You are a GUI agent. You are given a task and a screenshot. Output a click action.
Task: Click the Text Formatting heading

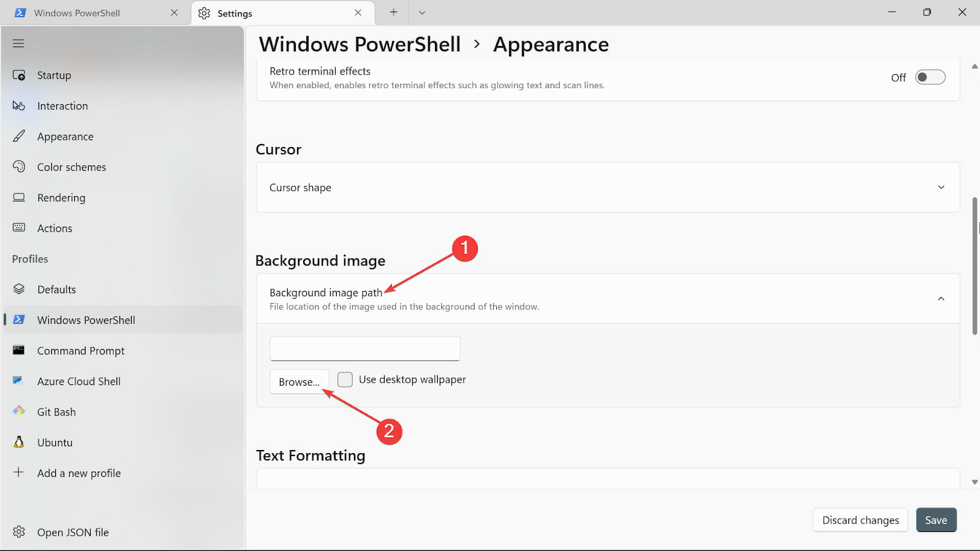click(311, 455)
